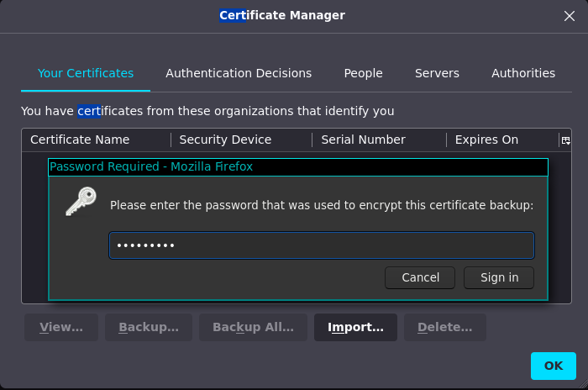Focus the certificate backup password field

[x=322, y=245]
